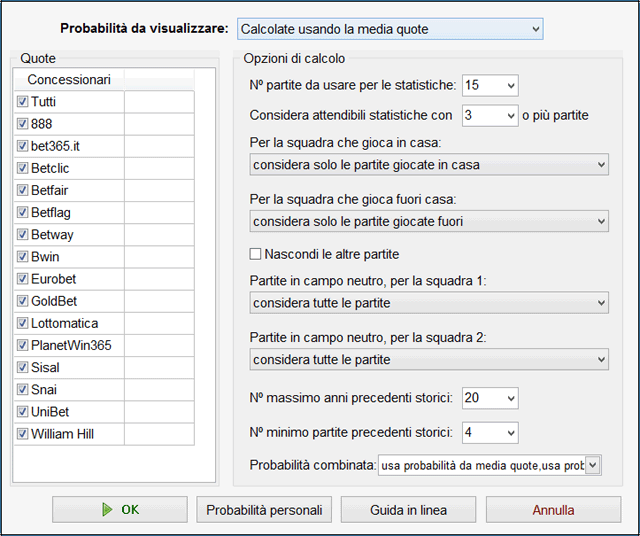Uncheck the Tutti bookmaker checkbox

pyautogui.click(x=22, y=102)
